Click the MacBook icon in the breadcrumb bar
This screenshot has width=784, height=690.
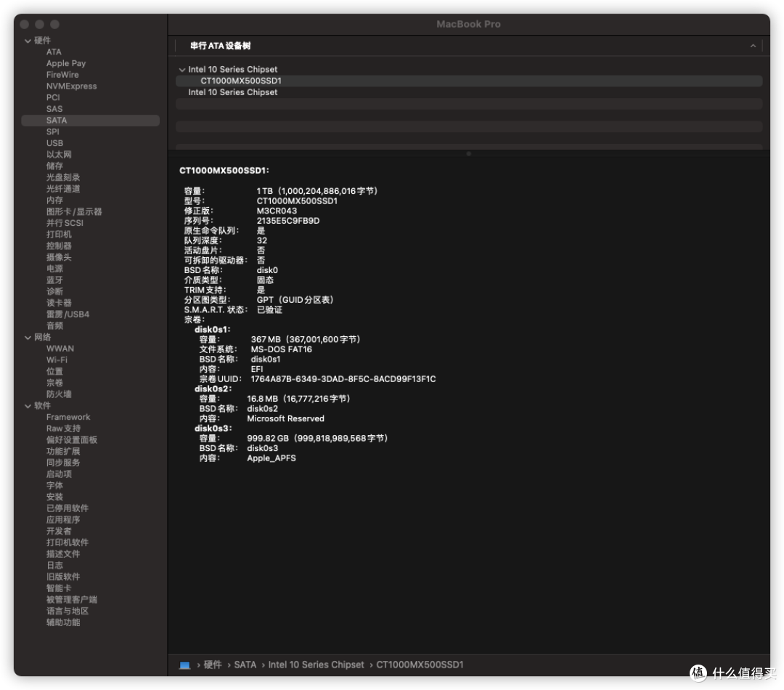[x=185, y=665]
